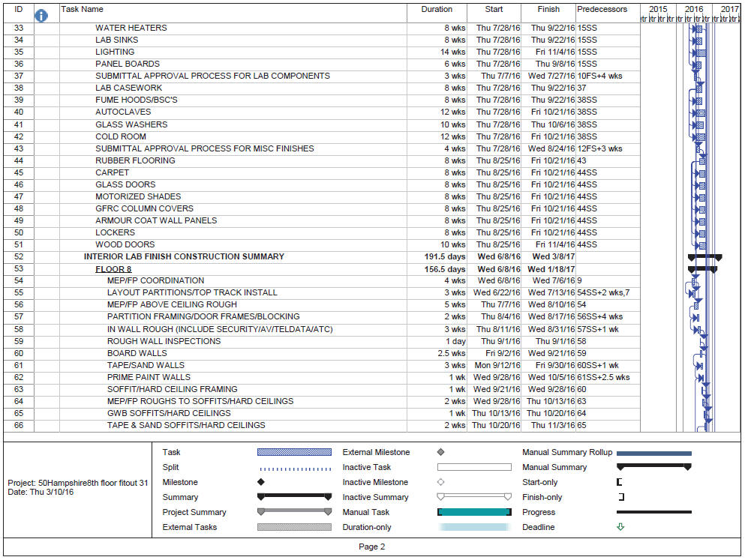Click the Predecessors column header
The height and width of the screenshot is (560, 745).
click(x=601, y=10)
